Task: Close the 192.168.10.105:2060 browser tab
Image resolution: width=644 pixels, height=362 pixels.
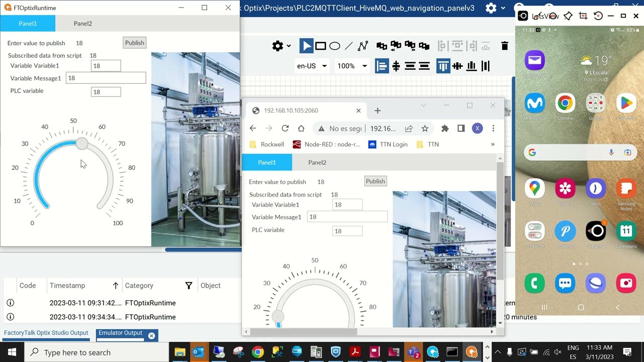Action: [359, 111]
